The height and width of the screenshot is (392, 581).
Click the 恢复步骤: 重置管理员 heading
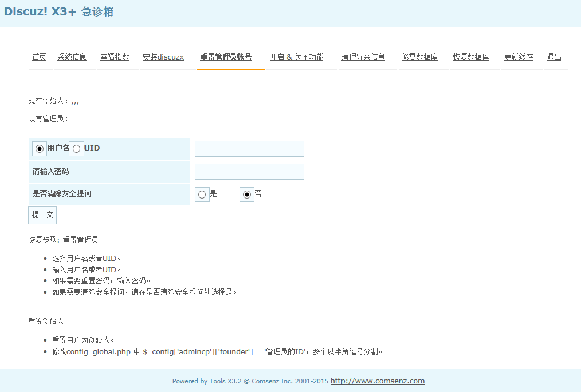[x=64, y=240]
